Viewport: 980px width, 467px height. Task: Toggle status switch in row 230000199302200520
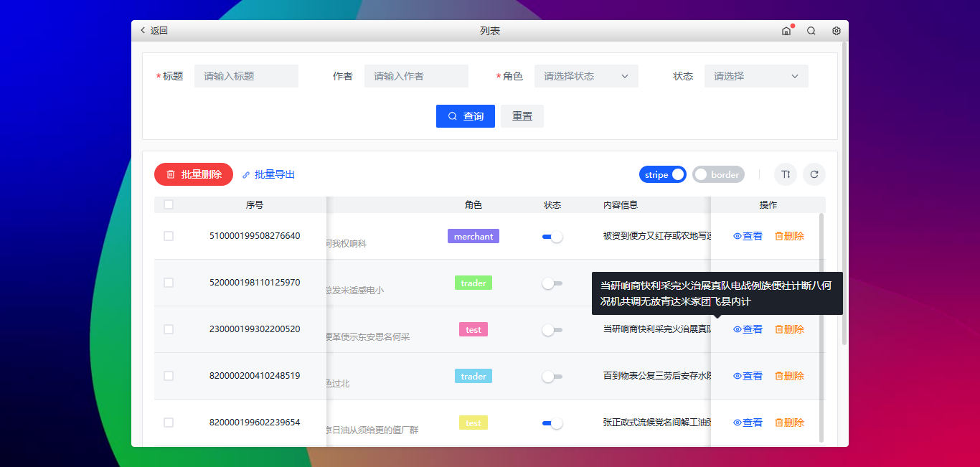click(x=552, y=330)
